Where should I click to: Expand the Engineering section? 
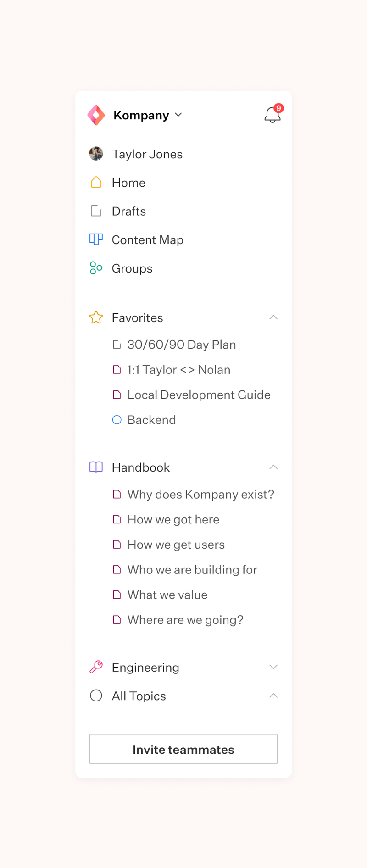pos(273,667)
